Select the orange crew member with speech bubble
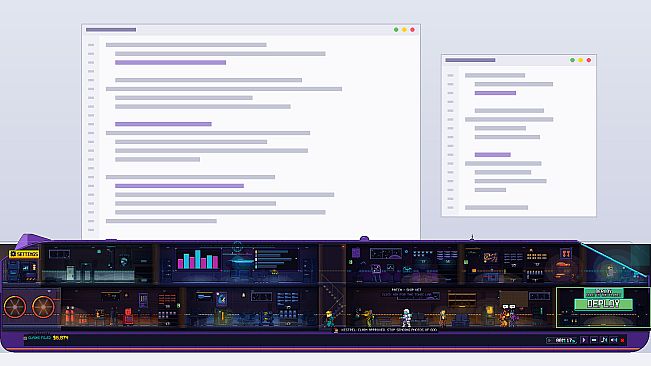651x366 pixels. point(504,318)
